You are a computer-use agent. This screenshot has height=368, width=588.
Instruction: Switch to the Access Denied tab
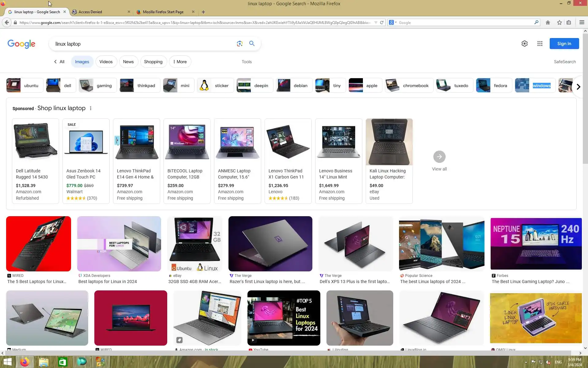90,12
